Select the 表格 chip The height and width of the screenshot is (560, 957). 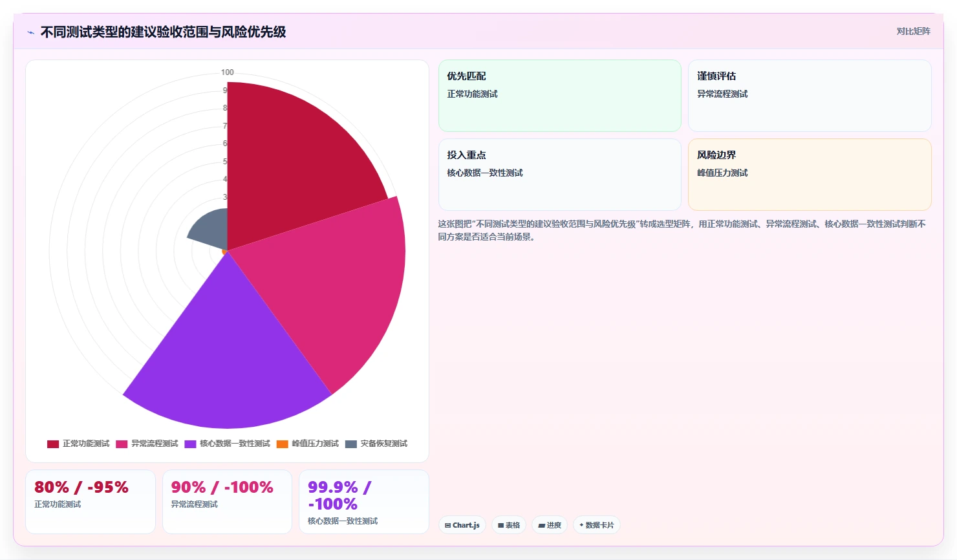(509, 525)
